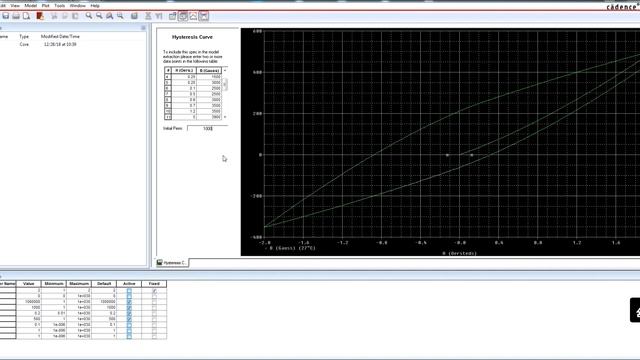Toggle Fixed checkbox for value 500 row
The image size is (640, 360).
pyautogui.click(x=154, y=319)
